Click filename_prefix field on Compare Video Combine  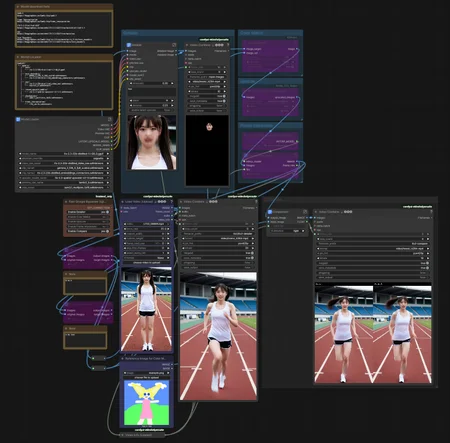click(x=373, y=244)
